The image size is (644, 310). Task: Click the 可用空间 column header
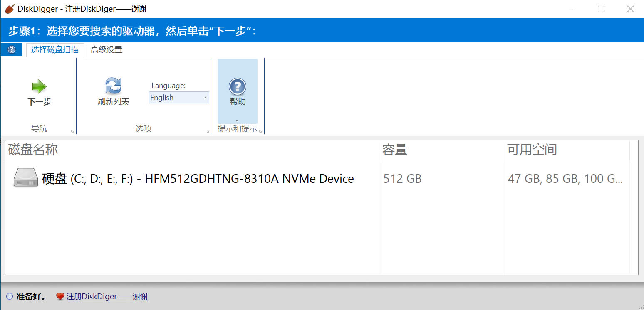pos(532,150)
